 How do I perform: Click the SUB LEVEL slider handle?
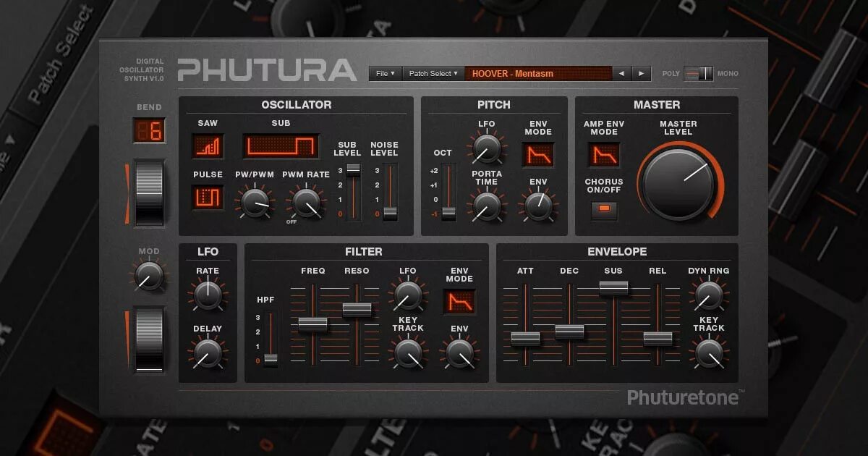[x=353, y=169]
